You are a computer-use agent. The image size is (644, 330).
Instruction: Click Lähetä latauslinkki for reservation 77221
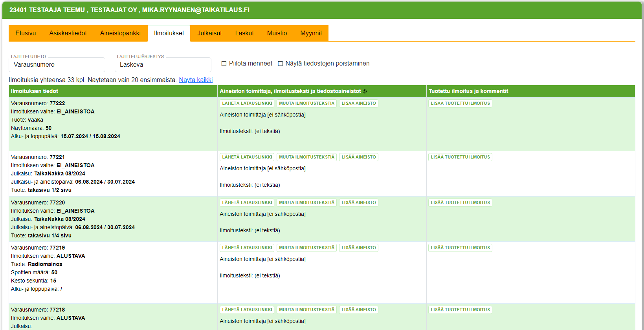pos(247,157)
